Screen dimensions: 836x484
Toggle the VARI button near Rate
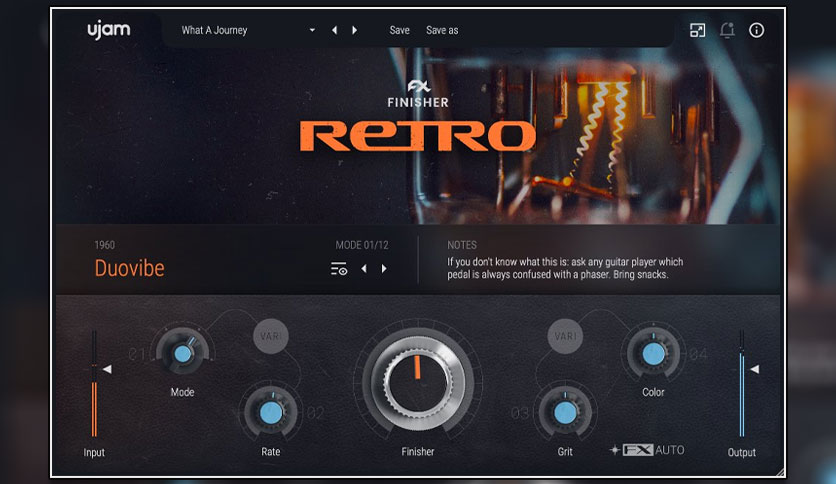(x=271, y=336)
